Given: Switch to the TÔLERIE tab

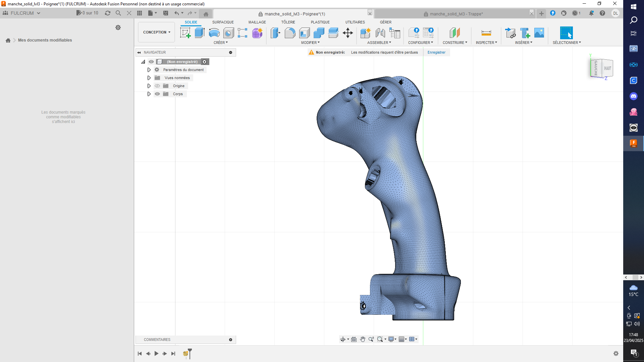Looking at the screenshot, I should pyautogui.click(x=288, y=22).
